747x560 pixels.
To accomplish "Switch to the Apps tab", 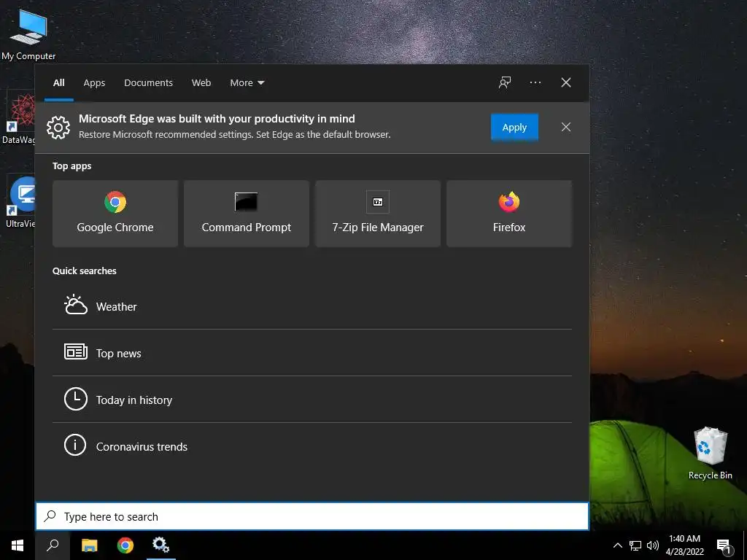I will pyautogui.click(x=94, y=82).
